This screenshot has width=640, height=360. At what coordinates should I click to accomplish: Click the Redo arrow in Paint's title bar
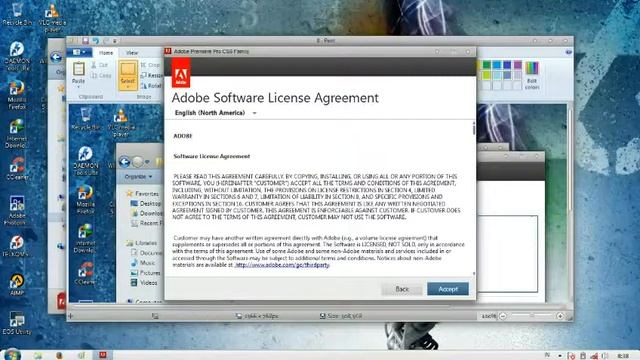[106, 40]
